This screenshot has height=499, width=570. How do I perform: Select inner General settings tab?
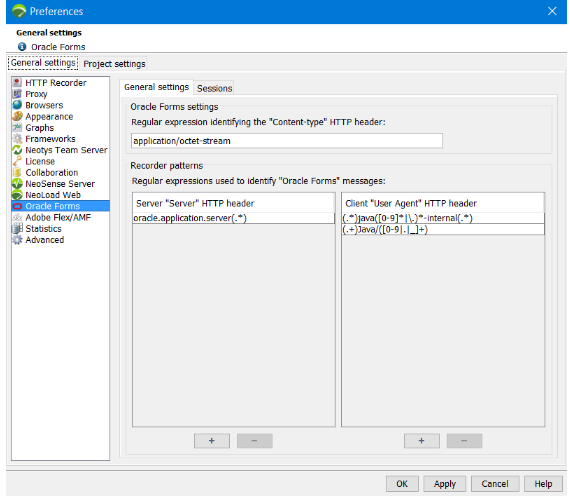[156, 87]
